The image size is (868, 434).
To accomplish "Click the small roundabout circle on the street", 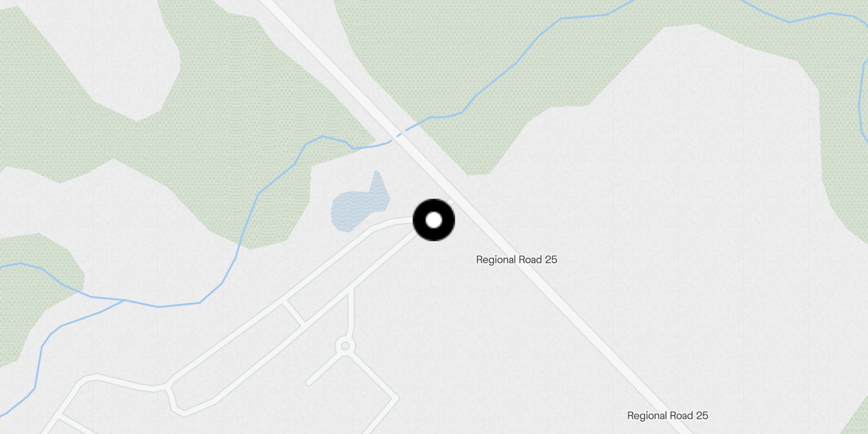I will tap(345, 345).
